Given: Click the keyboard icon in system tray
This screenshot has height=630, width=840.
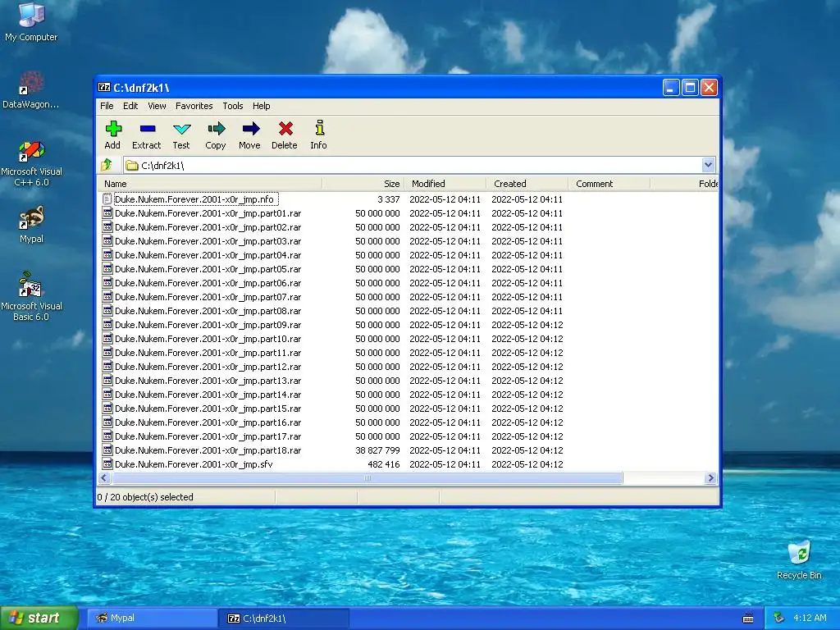Looking at the screenshot, I should point(748,619).
